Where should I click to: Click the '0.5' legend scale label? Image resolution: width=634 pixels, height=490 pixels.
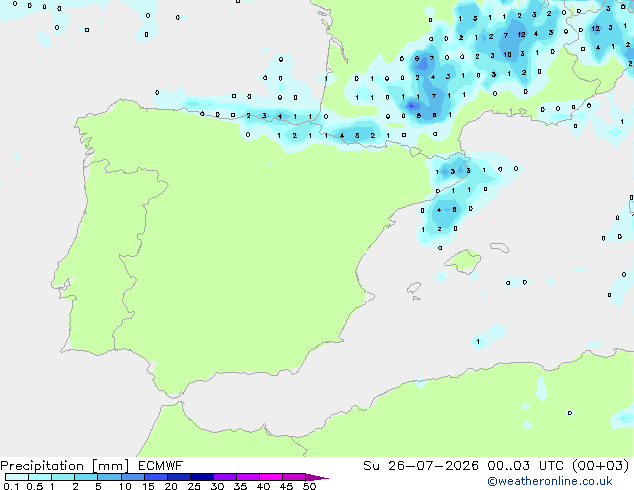click(35, 486)
